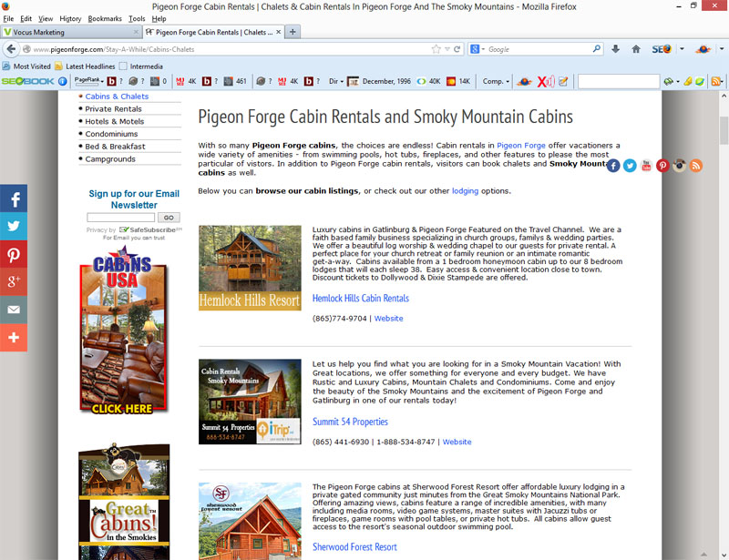Open the Bookmarks menu

tap(105, 18)
